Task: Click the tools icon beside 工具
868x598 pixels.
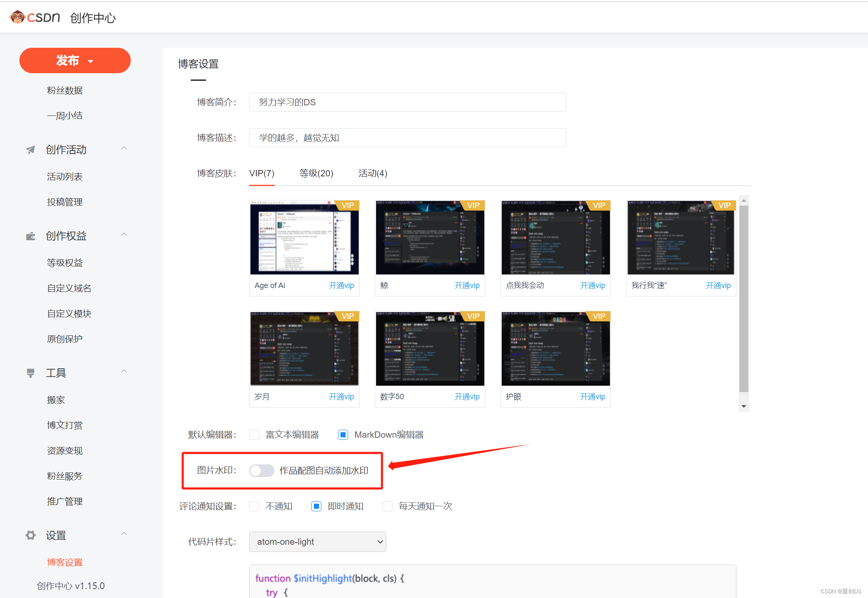Action: click(x=30, y=373)
